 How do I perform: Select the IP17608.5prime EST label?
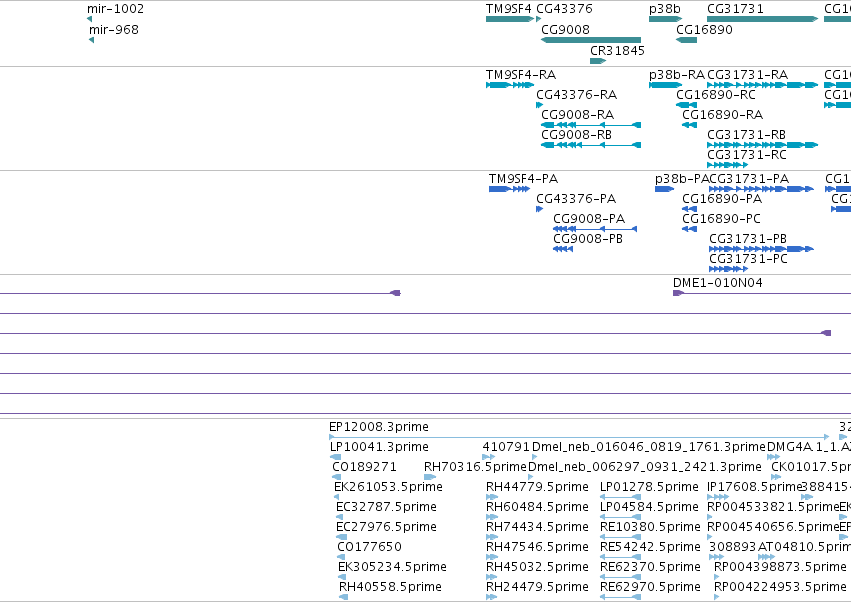[754, 487]
